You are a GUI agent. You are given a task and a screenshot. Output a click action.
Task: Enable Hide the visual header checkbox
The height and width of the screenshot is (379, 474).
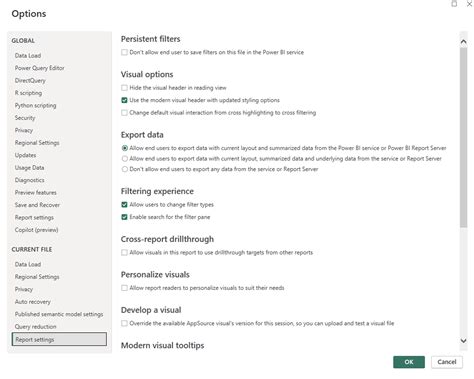(124, 88)
